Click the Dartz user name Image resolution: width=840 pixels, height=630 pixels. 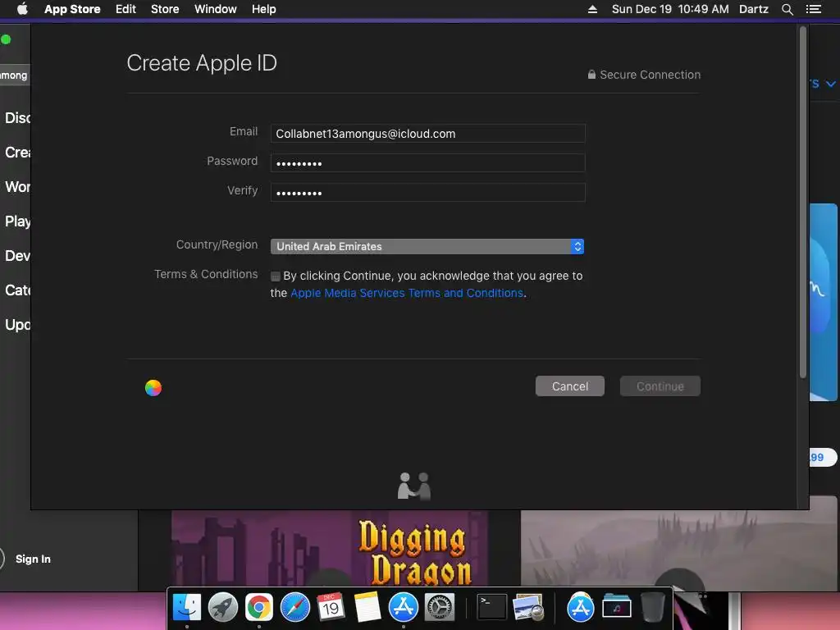754,9
